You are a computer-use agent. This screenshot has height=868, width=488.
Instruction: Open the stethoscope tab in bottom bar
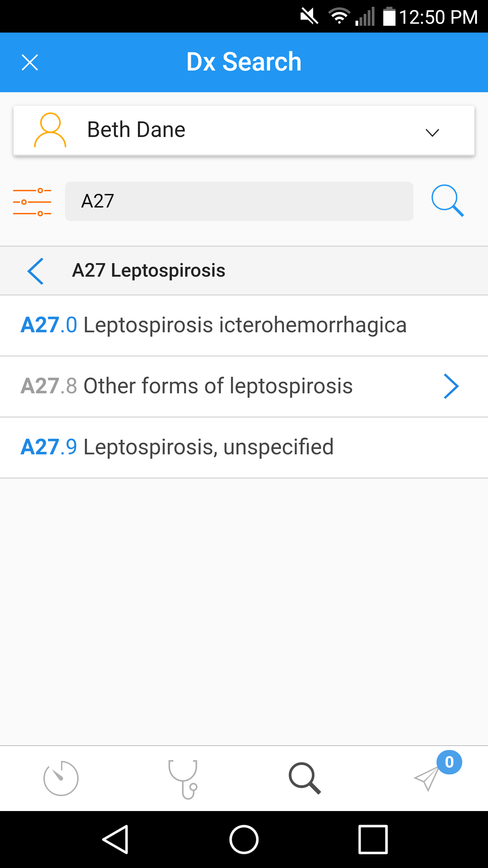pos(183,779)
